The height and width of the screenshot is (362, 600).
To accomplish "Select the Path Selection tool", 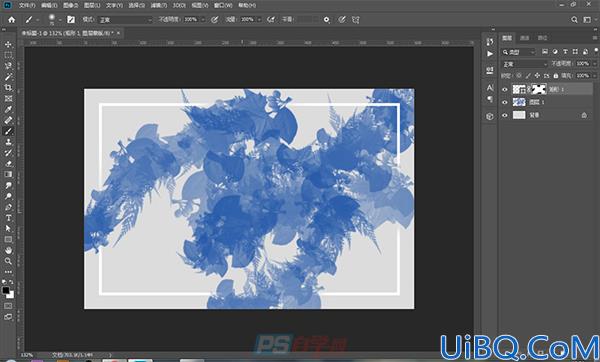I will (x=8, y=228).
